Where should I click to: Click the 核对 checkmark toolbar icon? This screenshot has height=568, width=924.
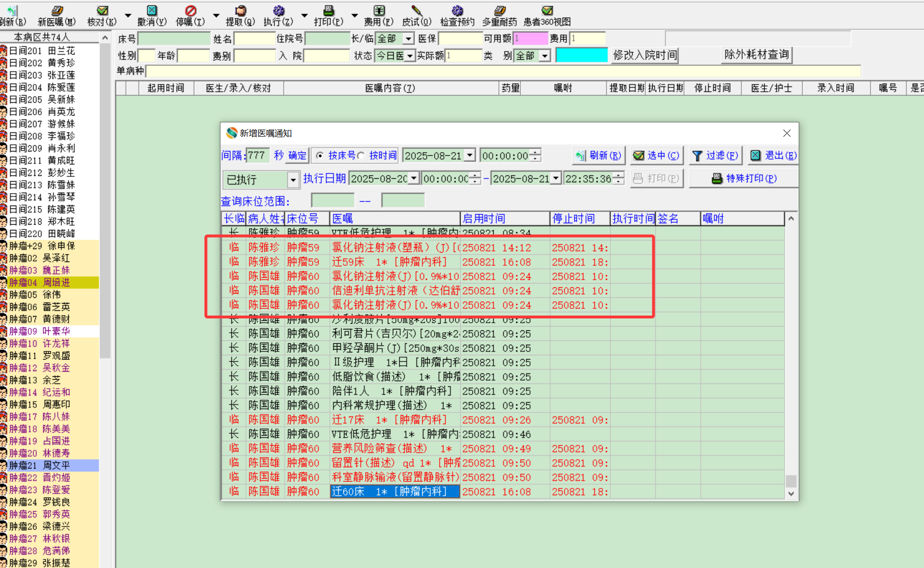point(102,11)
